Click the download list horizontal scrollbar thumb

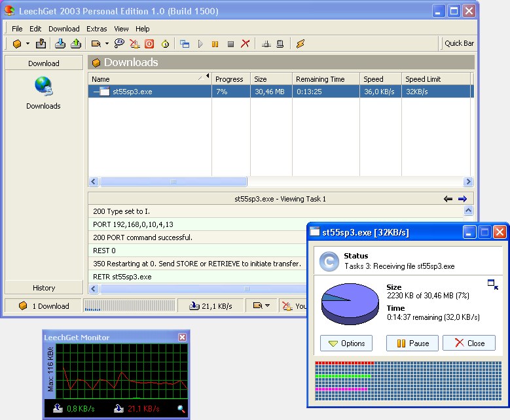(x=173, y=182)
